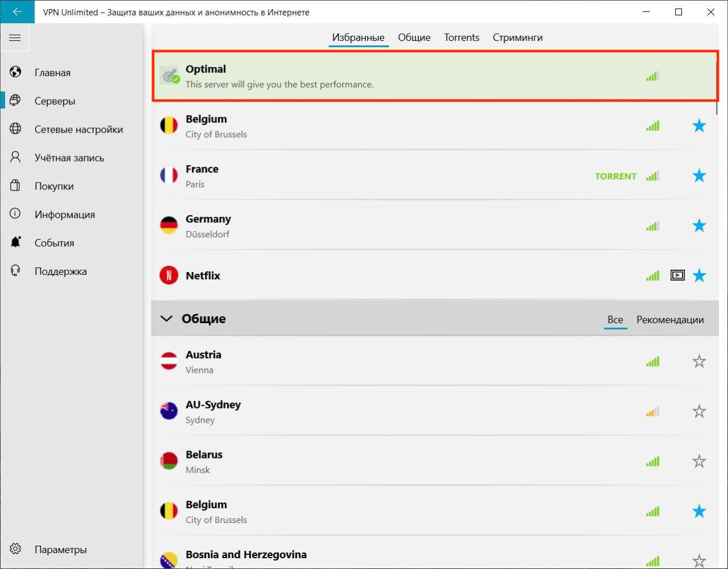728x569 pixels.
Task: Click the hamburger menu icon
Action: point(15,38)
